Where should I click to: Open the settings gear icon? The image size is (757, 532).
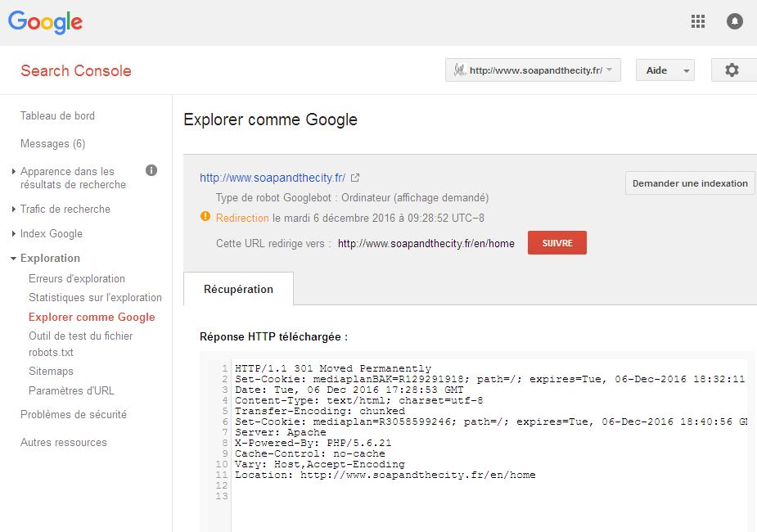point(732,70)
